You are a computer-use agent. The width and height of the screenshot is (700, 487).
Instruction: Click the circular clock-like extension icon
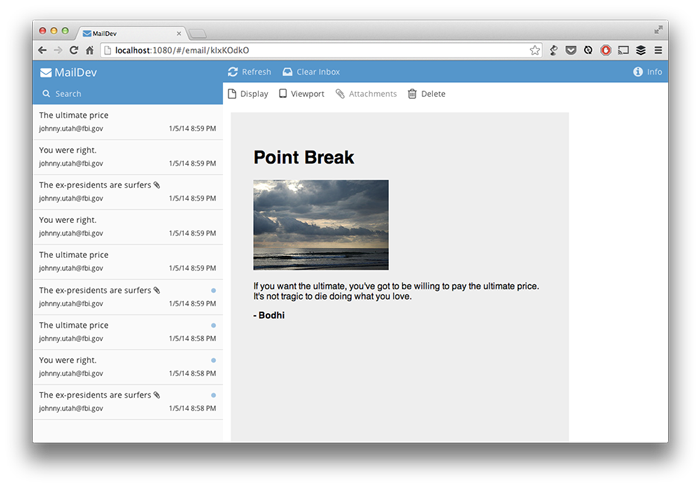click(588, 50)
